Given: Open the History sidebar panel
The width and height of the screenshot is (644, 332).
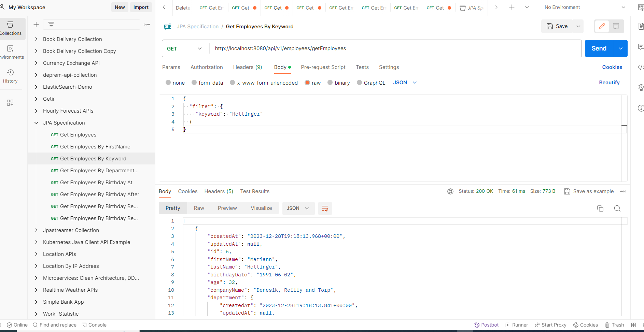Looking at the screenshot, I should click(x=11, y=76).
